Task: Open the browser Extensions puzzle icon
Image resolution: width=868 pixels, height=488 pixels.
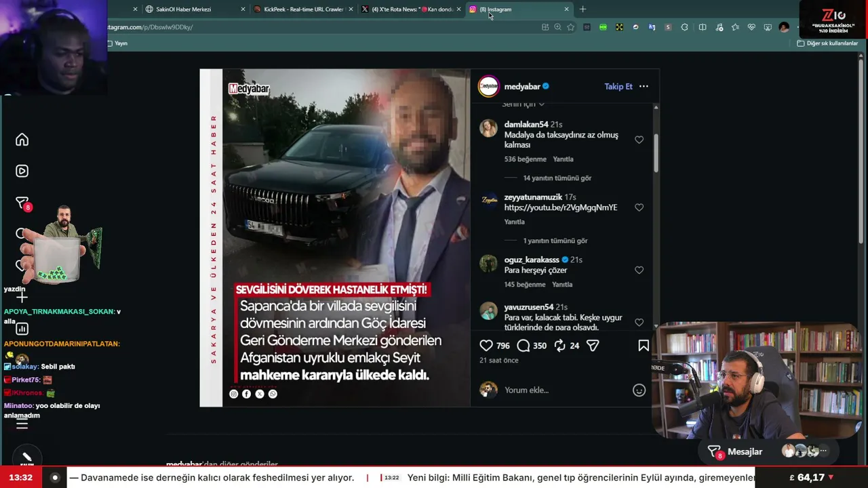Action: tap(684, 27)
